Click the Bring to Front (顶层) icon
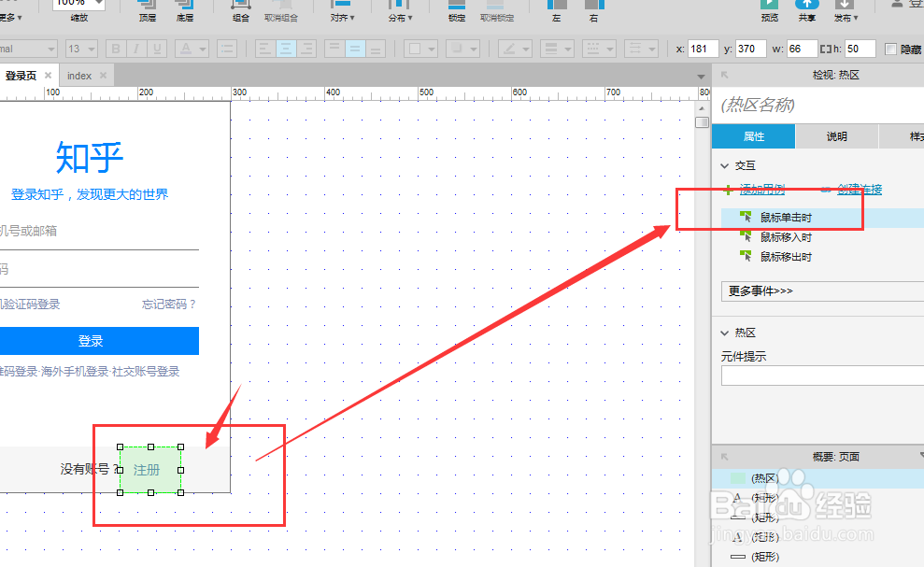This screenshot has width=924, height=567. [147, 6]
